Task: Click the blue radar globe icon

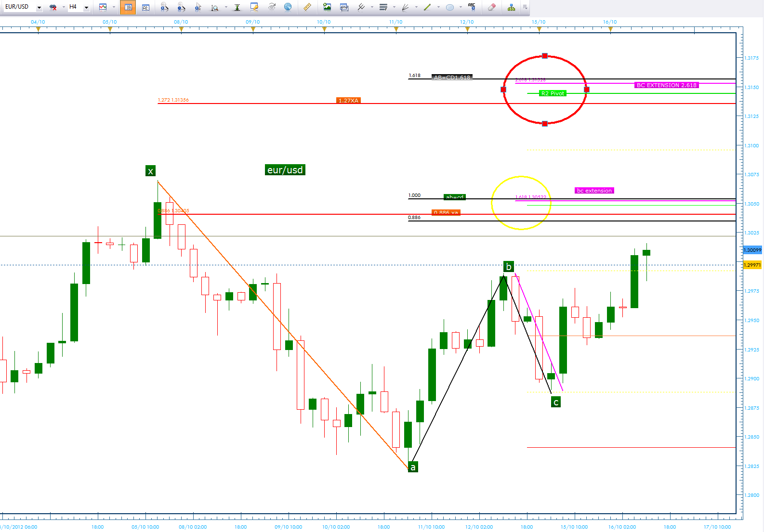Action: coord(288,7)
